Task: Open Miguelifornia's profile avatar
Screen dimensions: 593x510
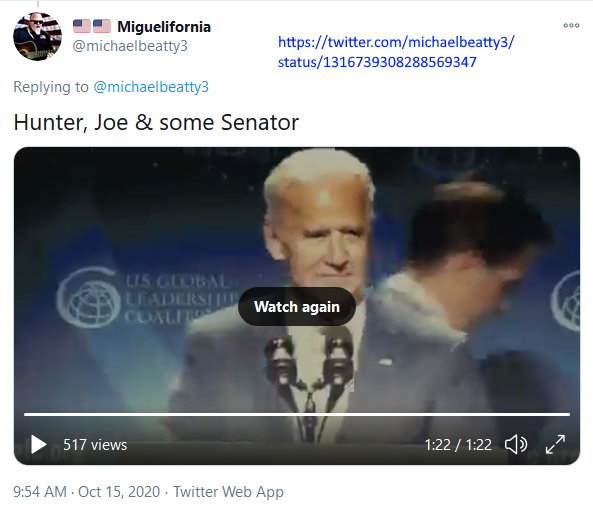Action: pyautogui.click(x=37, y=36)
